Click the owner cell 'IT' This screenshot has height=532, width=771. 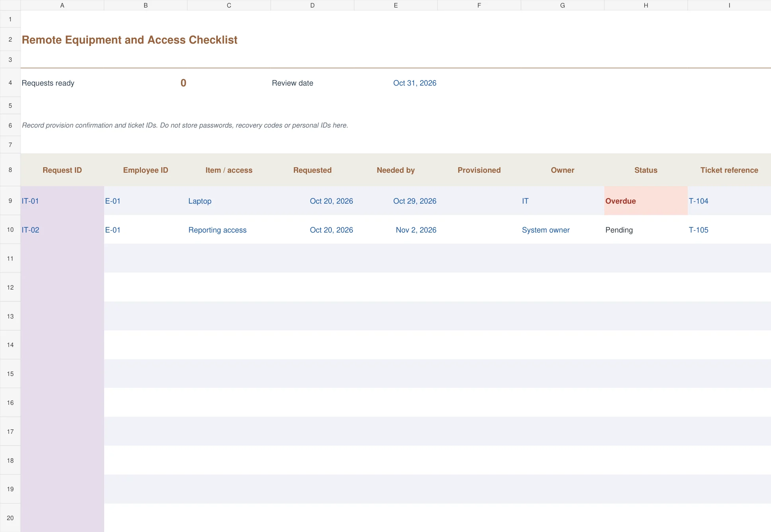click(x=562, y=201)
